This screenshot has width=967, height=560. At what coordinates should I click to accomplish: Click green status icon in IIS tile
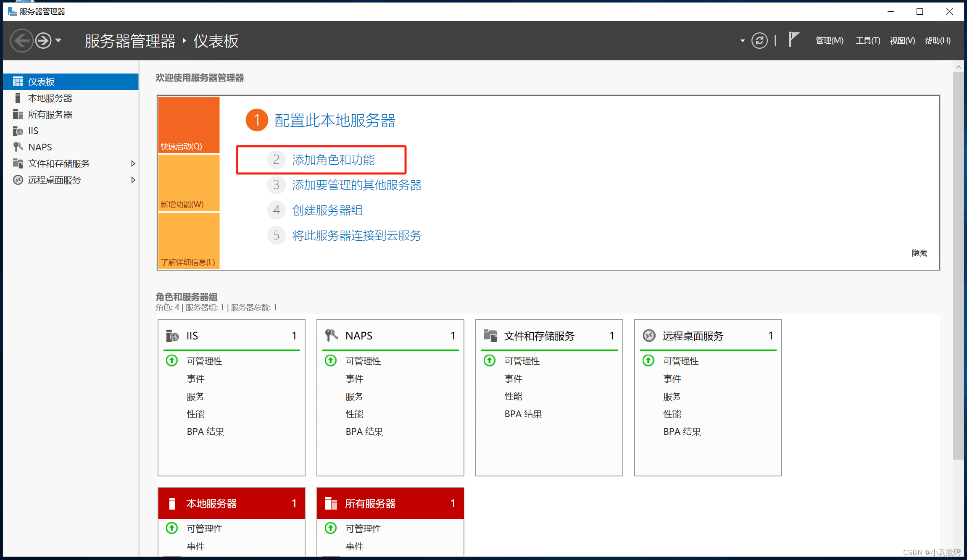pyautogui.click(x=172, y=360)
